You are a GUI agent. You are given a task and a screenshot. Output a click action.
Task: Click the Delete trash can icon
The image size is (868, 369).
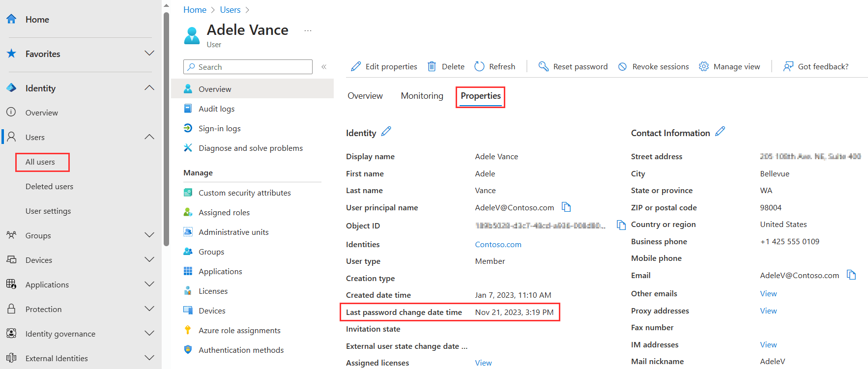point(432,66)
